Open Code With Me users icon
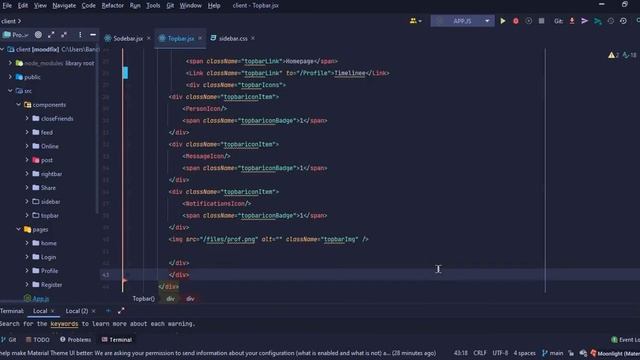This screenshot has height=360, width=640. [415, 21]
